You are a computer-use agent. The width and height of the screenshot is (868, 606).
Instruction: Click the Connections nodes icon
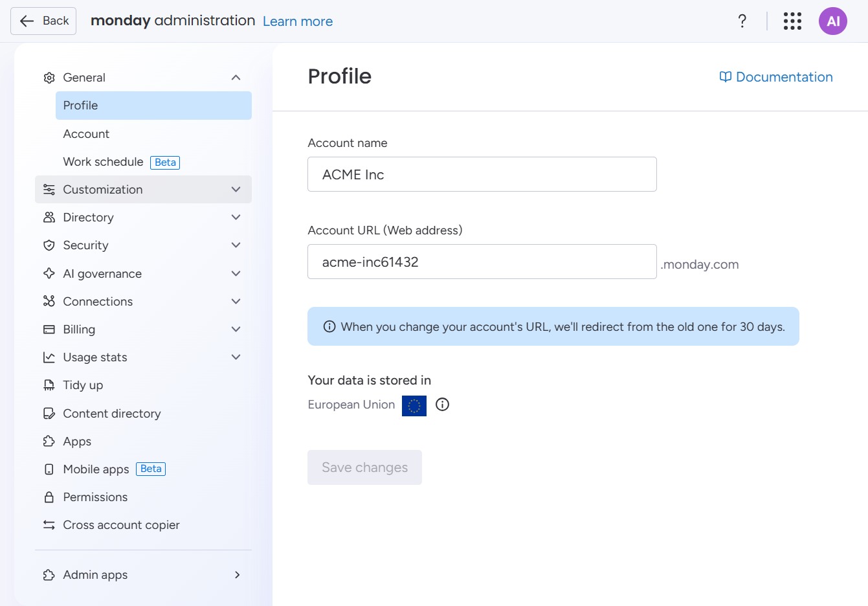tap(49, 301)
